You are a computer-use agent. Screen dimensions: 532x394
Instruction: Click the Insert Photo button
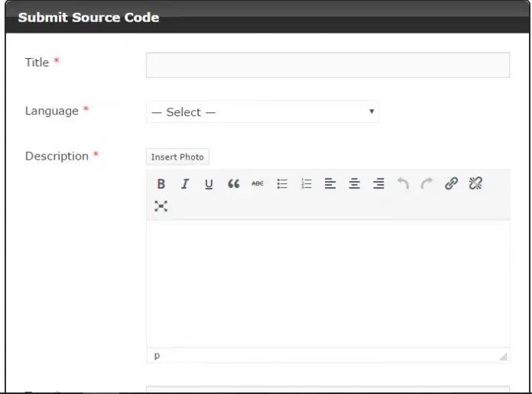click(177, 157)
